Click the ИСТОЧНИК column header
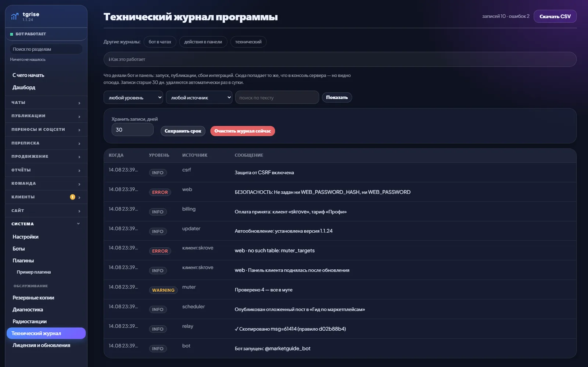The image size is (588, 367). click(195, 155)
